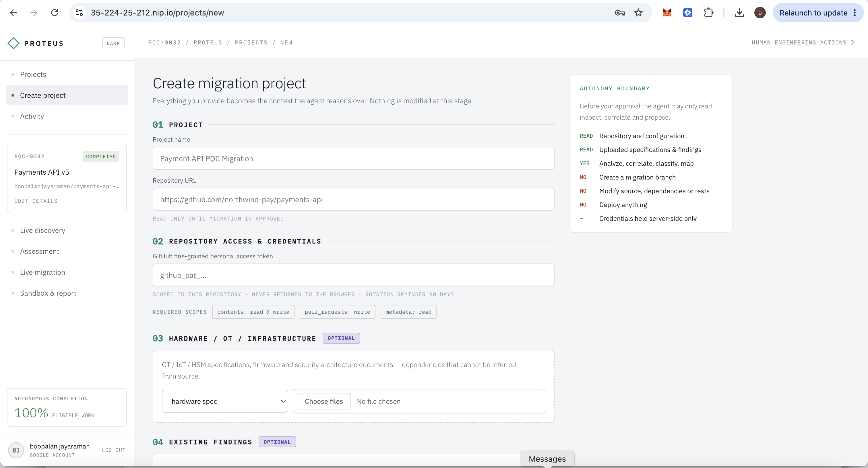Open the MetaMask fox extension
This screenshot has height=468, width=868.
(x=667, y=13)
